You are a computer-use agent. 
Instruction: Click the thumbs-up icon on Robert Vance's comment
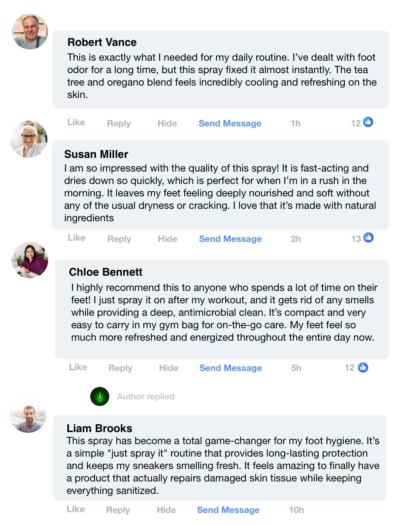[x=368, y=122]
